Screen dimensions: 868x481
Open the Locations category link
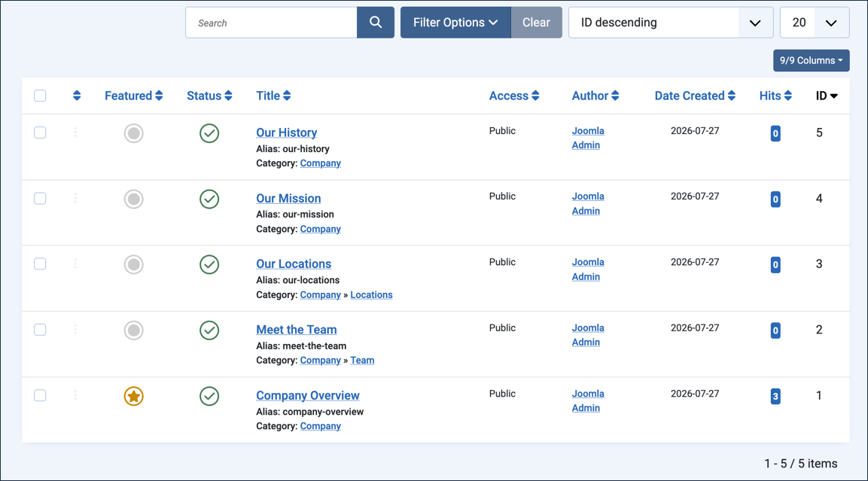point(371,295)
